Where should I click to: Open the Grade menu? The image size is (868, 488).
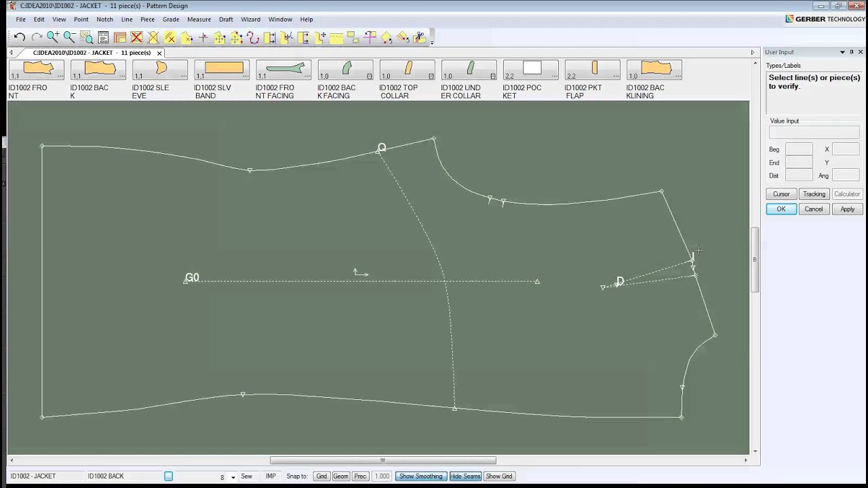pyautogui.click(x=171, y=20)
